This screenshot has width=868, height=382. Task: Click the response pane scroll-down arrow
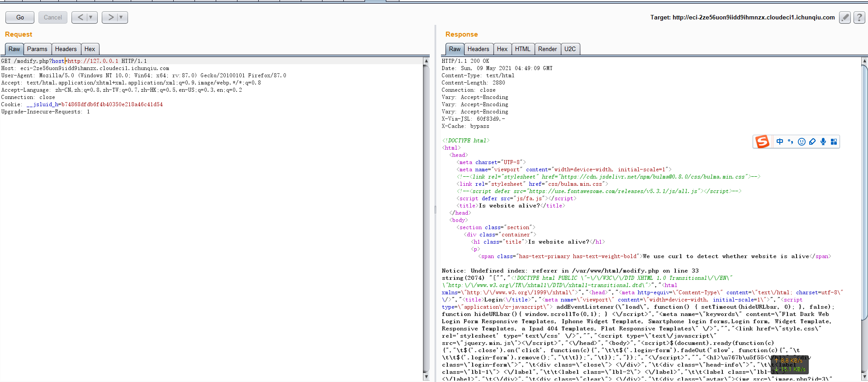pyautogui.click(x=865, y=377)
